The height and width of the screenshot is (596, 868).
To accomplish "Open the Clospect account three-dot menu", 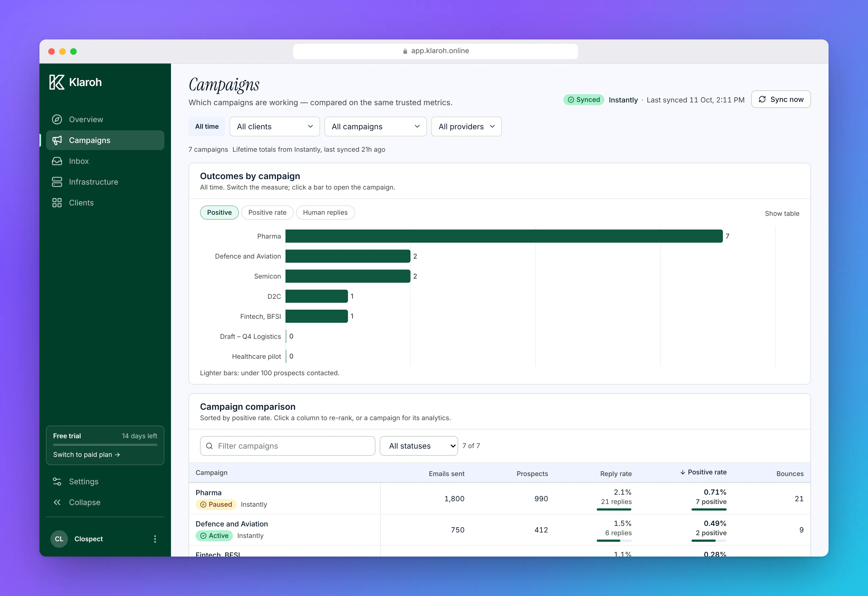I will [x=155, y=539].
